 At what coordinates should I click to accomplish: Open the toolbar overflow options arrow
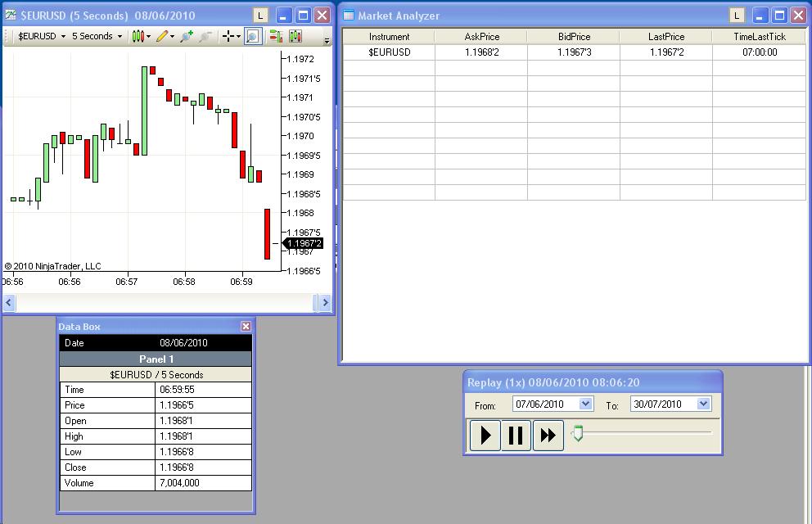point(327,40)
